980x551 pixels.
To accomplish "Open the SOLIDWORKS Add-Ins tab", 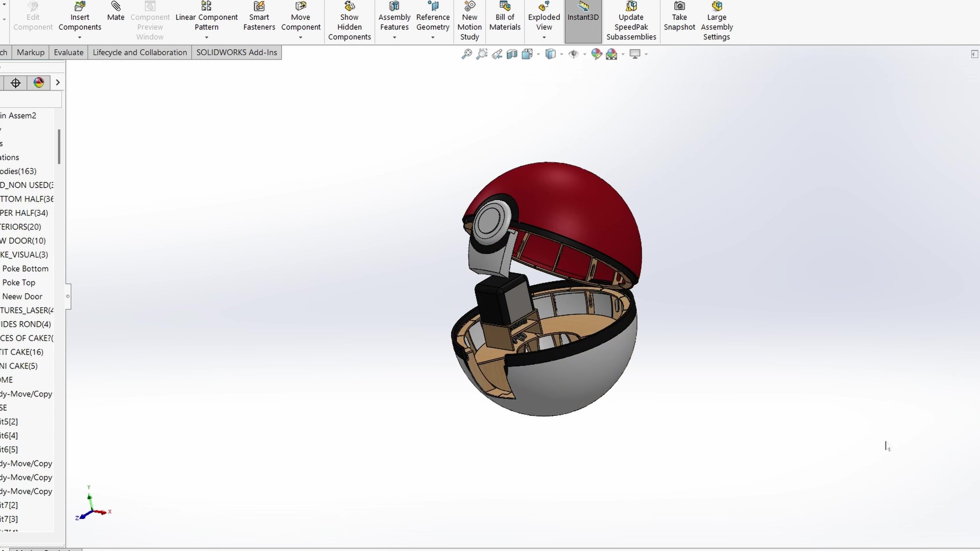I will click(x=236, y=53).
